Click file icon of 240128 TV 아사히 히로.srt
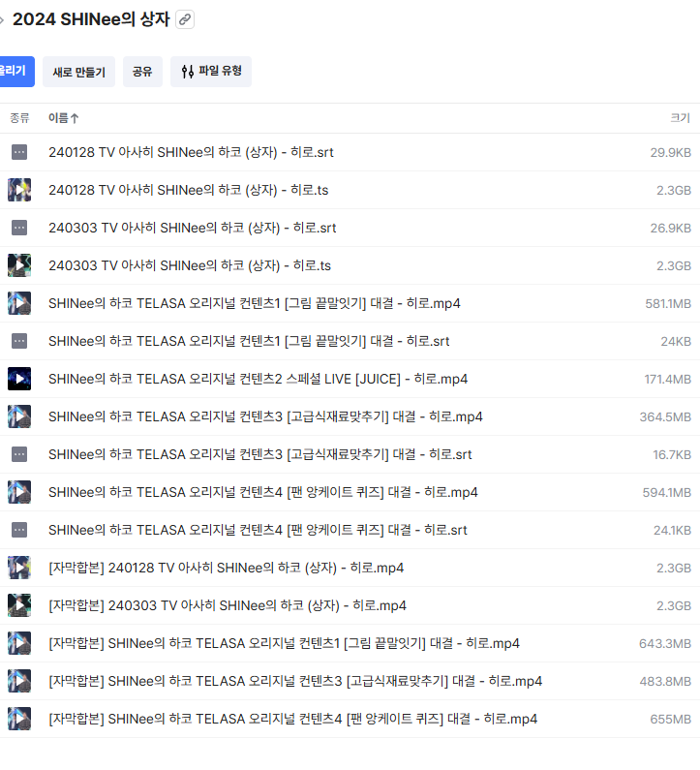 click(x=19, y=152)
